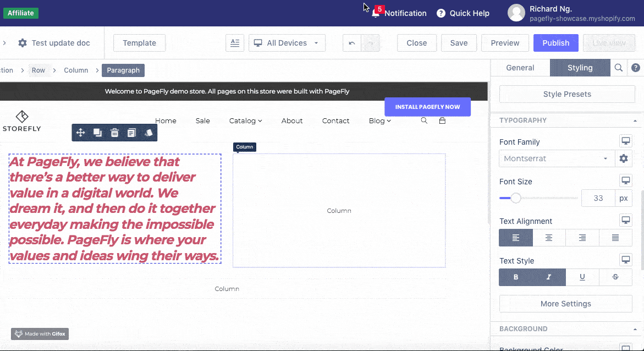Set text alignment to center

click(x=549, y=238)
